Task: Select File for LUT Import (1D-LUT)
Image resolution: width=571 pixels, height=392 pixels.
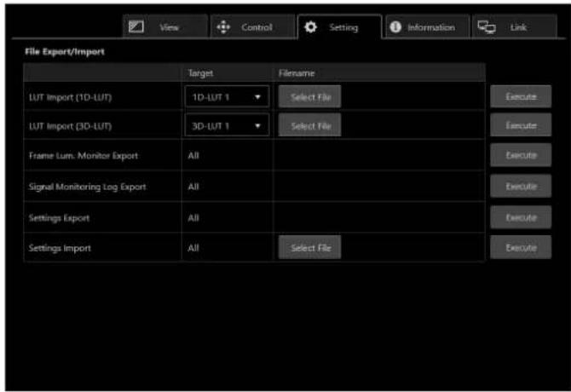Action: [x=310, y=97]
